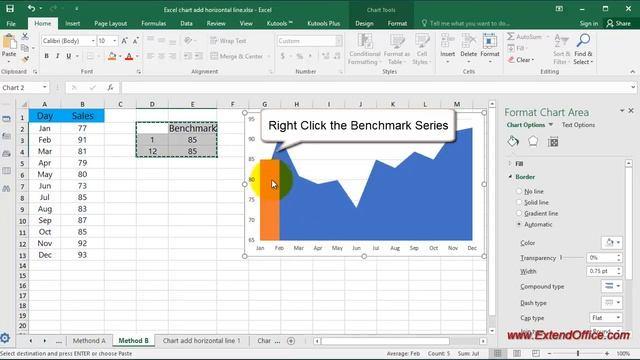Click the Width value field 0.75 pt
The width and height of the screenshot is (640, 360).
click(602, 271)
